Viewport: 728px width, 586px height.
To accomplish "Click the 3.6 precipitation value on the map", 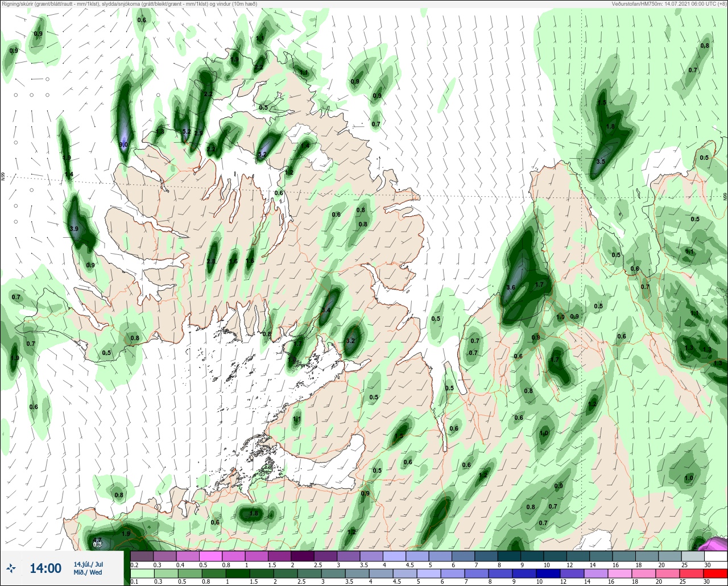I will click(511, 288).
